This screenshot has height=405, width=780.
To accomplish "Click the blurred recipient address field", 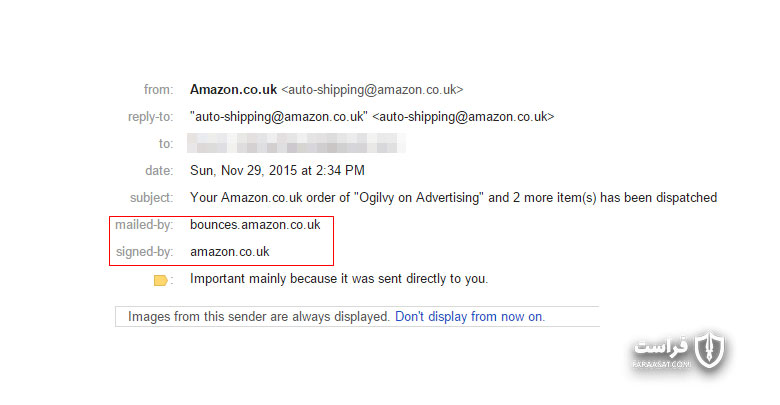I will click(296, 143).
